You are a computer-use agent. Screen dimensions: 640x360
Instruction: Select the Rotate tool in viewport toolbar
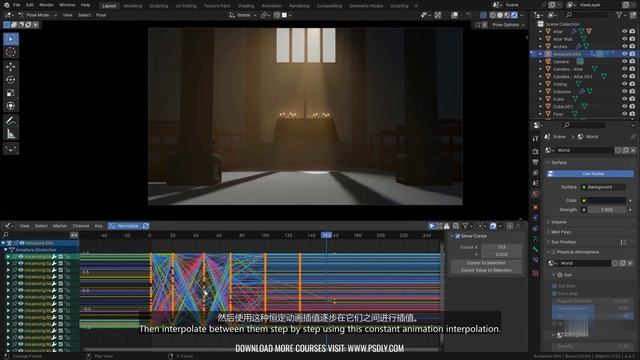[x=11, y=80]
